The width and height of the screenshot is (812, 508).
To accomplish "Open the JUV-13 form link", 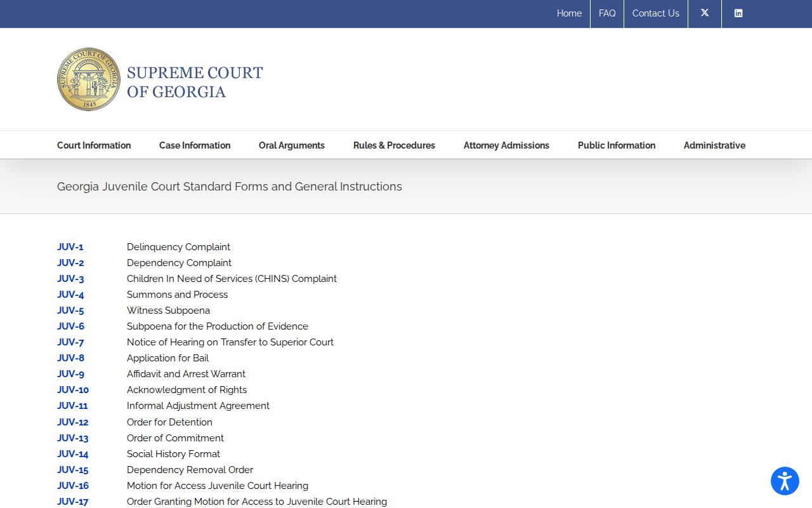I will (x=73, y=438).
